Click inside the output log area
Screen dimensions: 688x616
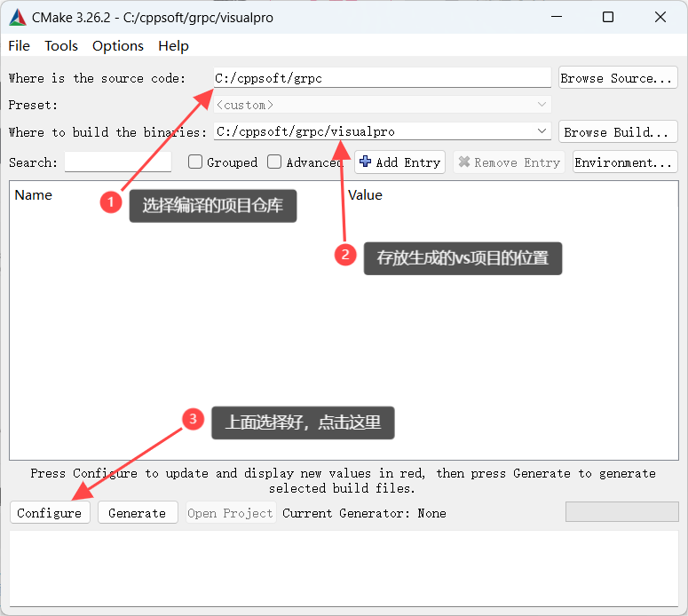pos(344,568)
